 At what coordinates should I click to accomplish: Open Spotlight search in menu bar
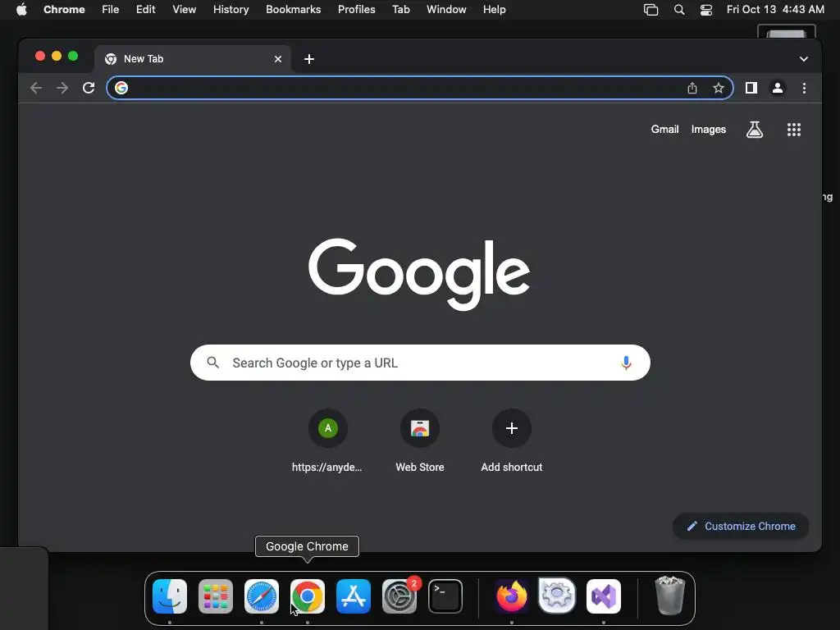(x=678, y=10)
